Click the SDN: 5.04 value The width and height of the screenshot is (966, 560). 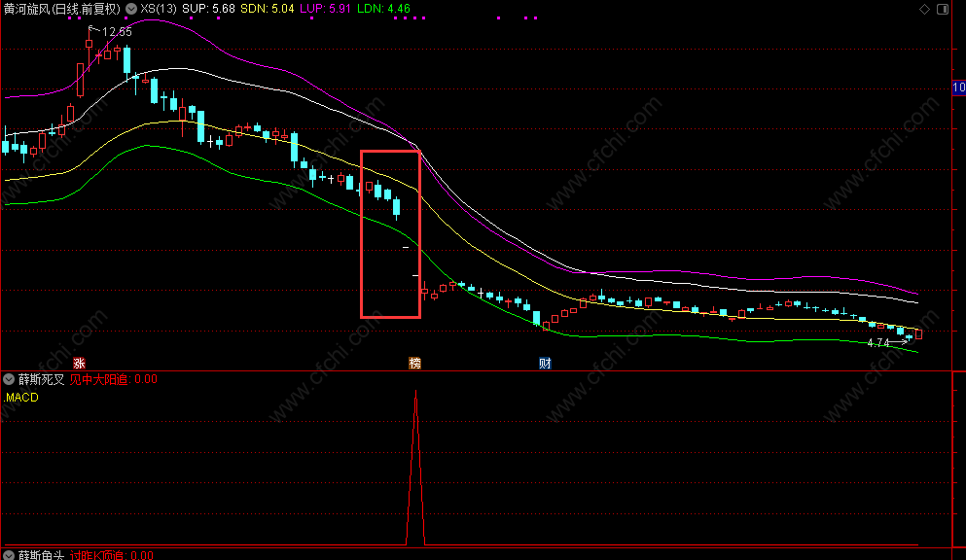pyautogui.click(x=268, y=9)
